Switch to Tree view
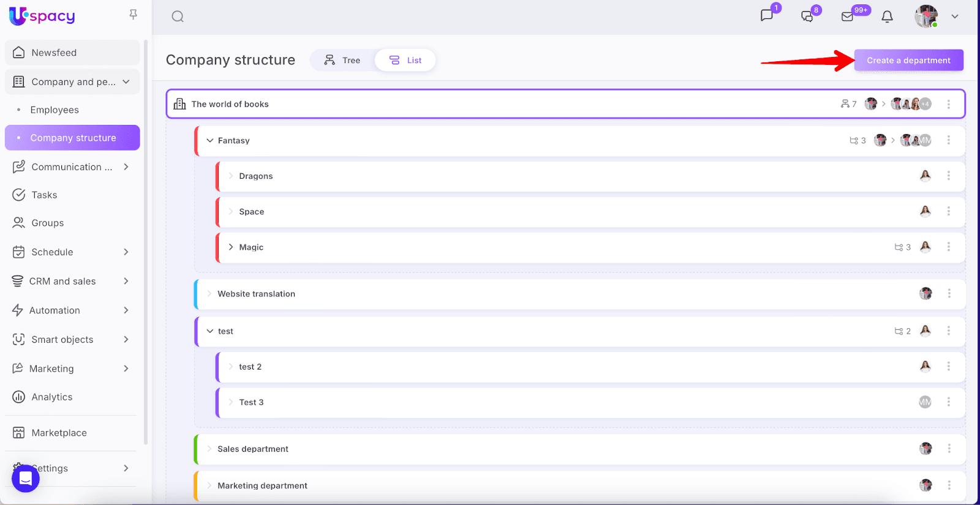Screen dimensions: 980x505 [343, 60]
